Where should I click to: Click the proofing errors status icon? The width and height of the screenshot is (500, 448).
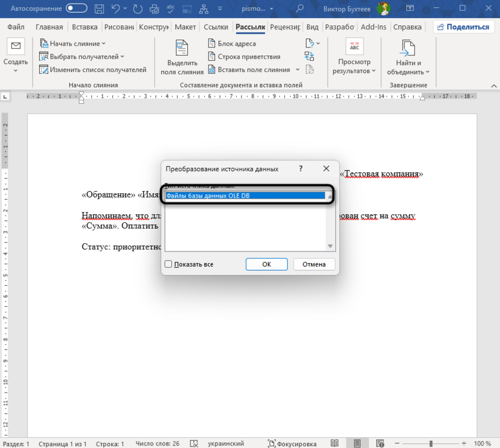point(194,444)
